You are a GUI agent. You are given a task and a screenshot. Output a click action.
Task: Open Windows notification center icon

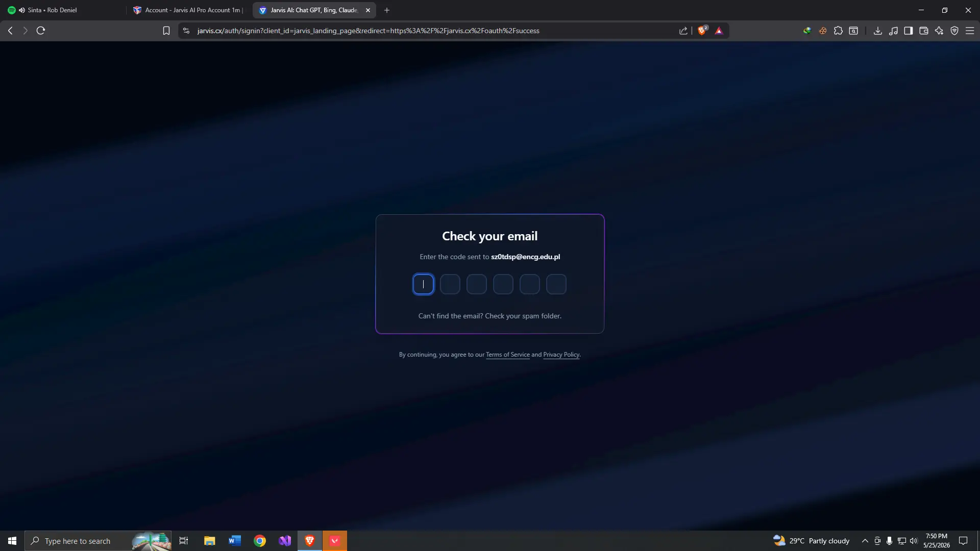click(963, 541)
